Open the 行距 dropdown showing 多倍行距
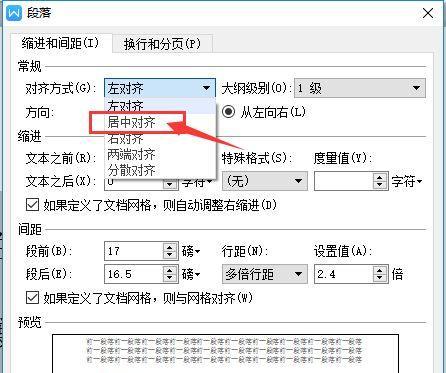The height and width of the screenshot is (373, 446). point(265,274)
